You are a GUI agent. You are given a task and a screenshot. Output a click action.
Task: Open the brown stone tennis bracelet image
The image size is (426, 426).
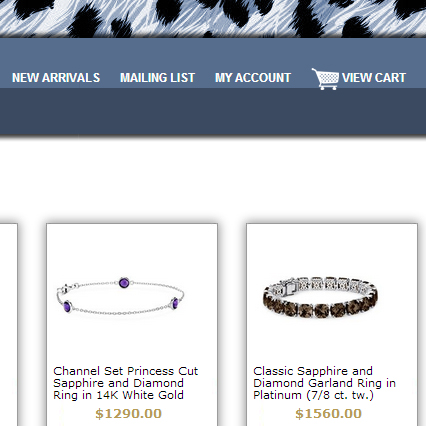[320, 297]
